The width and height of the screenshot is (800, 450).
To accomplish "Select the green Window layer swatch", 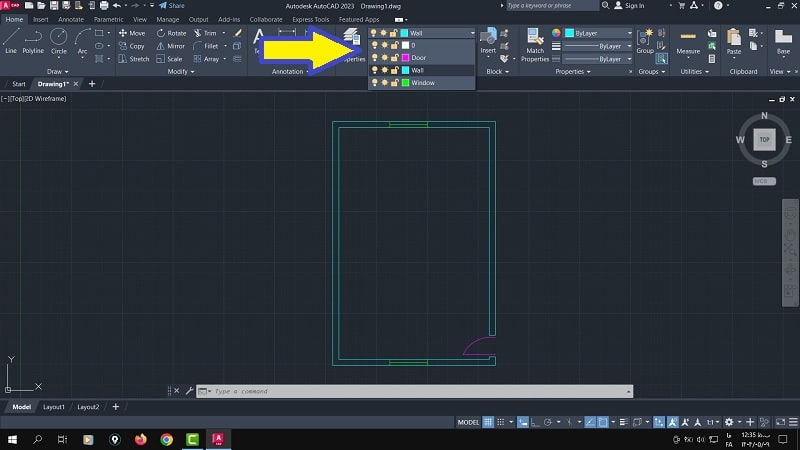I will [406, 83].
